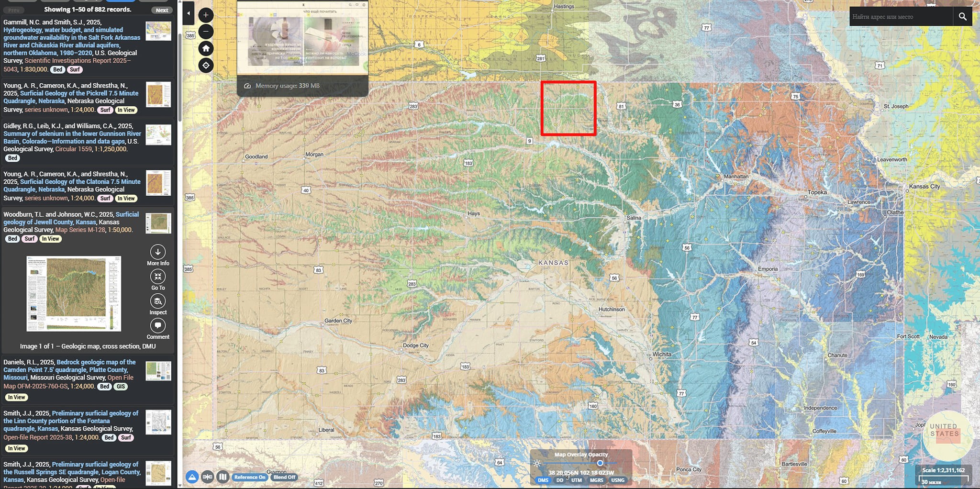Start address search with magnifier icon

[963, 17]
